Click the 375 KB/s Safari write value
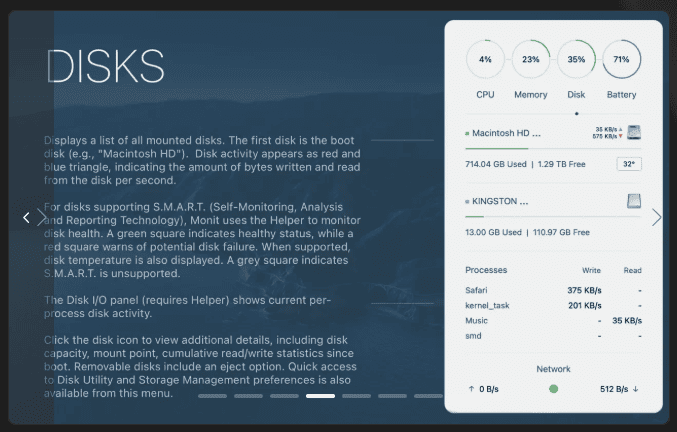 pos(584,290)
